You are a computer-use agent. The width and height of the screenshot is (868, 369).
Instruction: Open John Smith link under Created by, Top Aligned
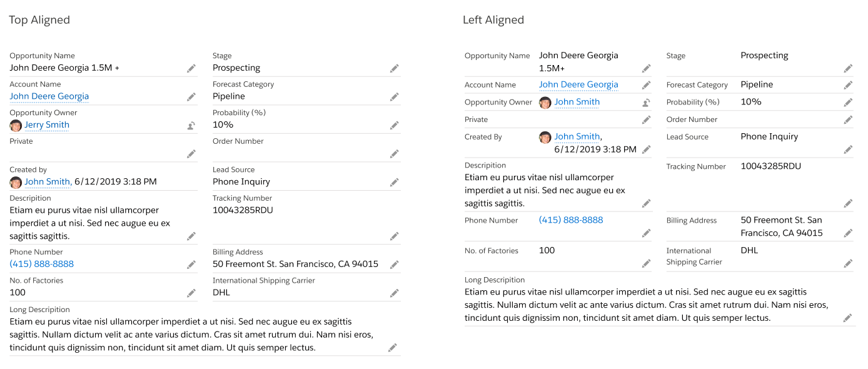point(47,182)
